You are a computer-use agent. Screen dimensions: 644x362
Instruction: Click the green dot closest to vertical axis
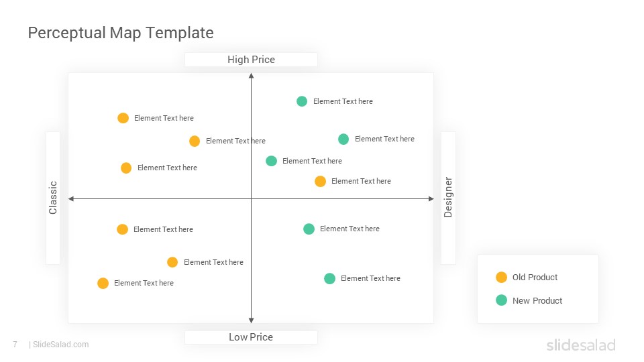271,161
